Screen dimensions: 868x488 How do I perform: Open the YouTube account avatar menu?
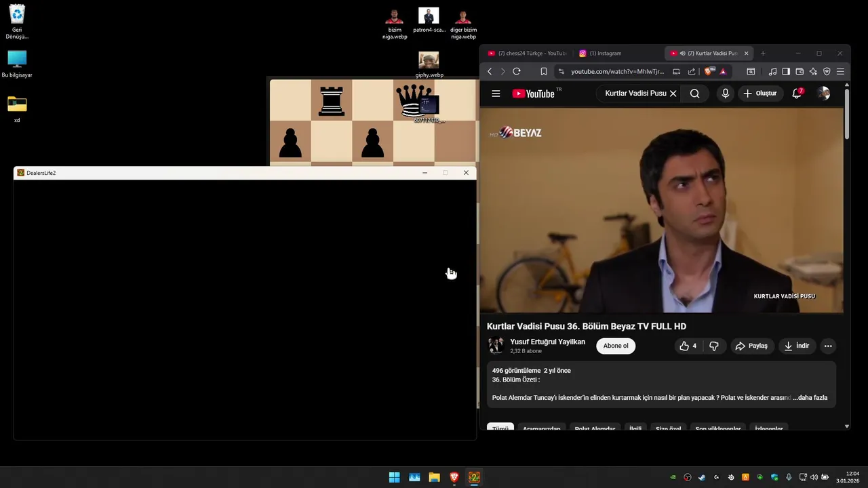point(824,94)
